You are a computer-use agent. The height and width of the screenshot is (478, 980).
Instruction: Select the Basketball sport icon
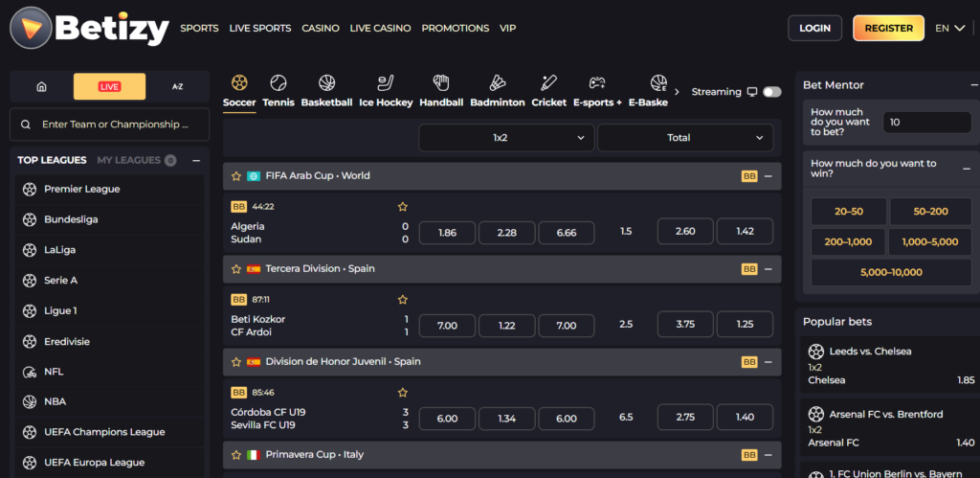(326, 82)
